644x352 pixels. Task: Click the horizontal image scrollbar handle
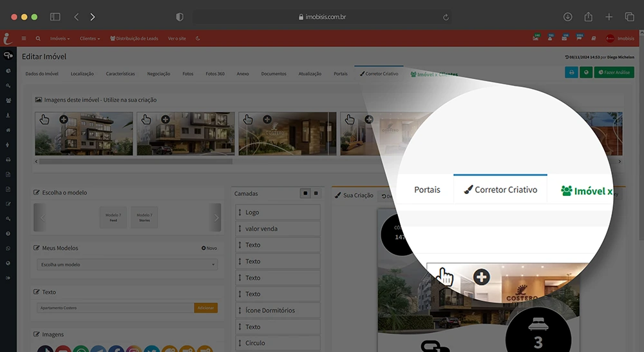(x=135, y=162)
